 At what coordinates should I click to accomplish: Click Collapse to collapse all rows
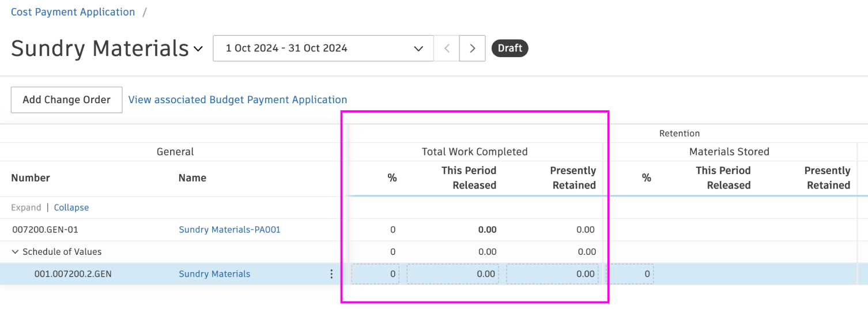click(71, 208)
